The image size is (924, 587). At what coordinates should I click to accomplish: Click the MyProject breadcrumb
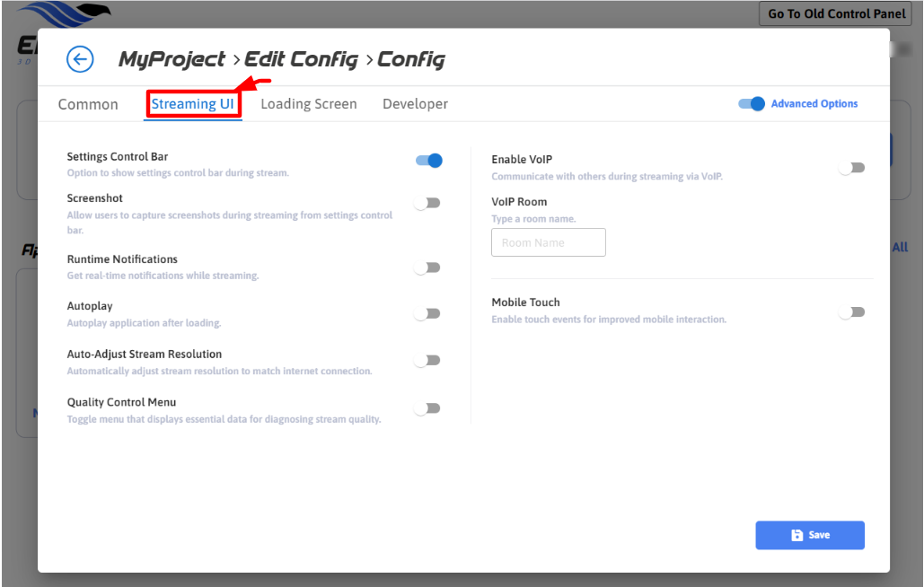click(x=172, y=60)
